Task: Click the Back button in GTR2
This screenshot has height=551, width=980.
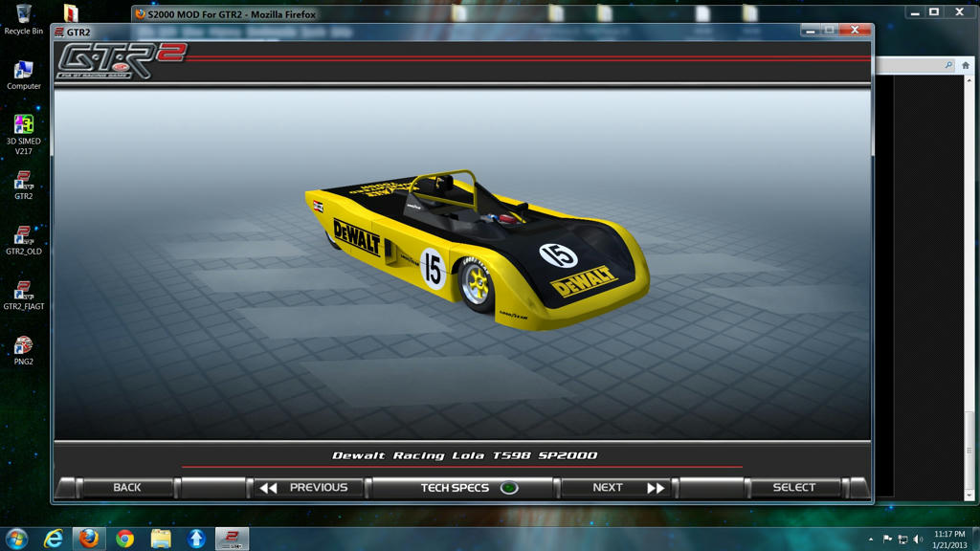Action: pos(127,487)
